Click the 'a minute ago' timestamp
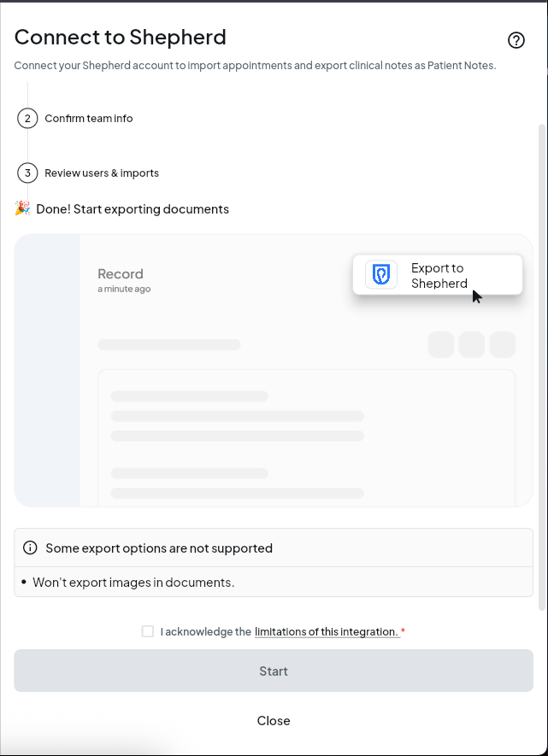Viewport: 548px width, 756px height. [x=124, y=289]
